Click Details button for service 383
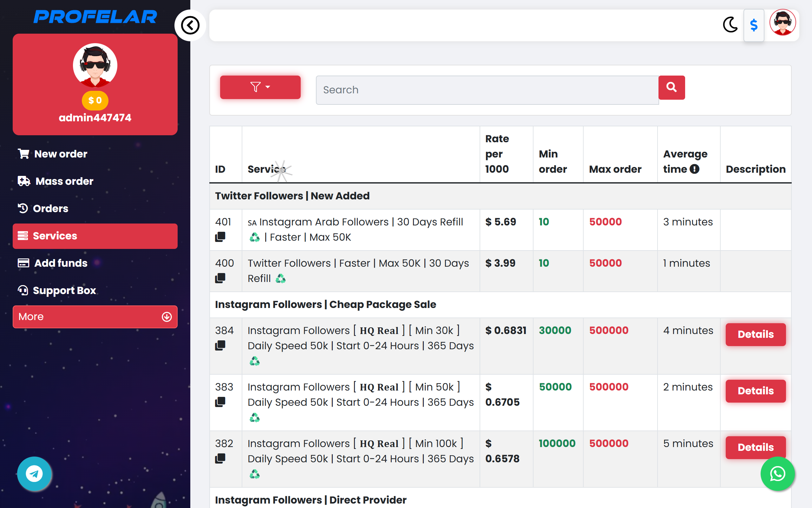The height and width of the screenshot is (508, 812). pos(755,391)
